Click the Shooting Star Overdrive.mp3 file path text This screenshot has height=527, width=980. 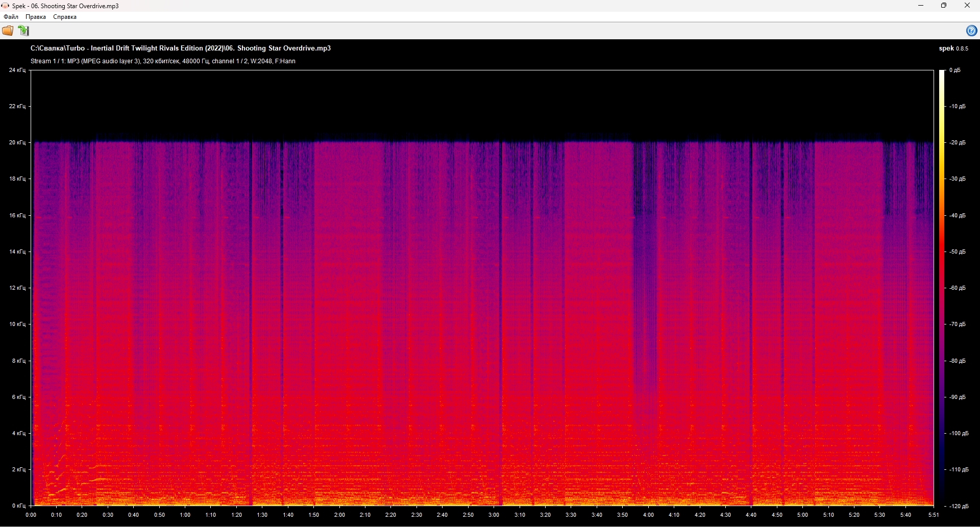pyautogui.click(x=181, y=48)
